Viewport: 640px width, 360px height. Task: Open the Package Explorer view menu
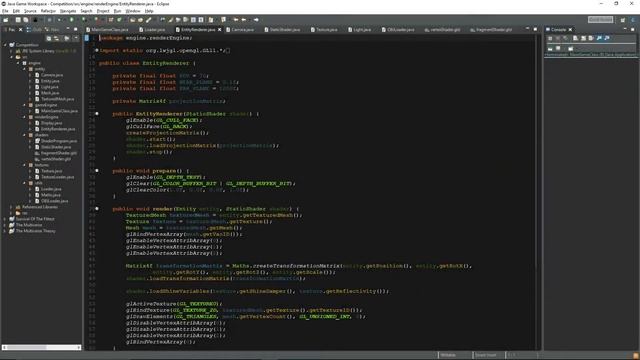pos(76,38)
